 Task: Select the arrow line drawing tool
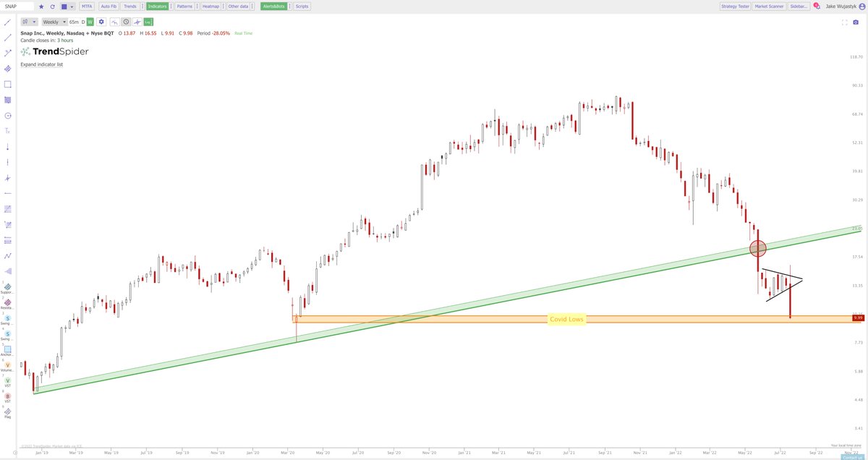coord(7,53)
